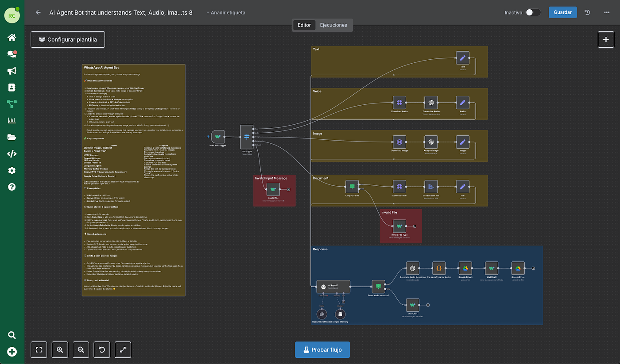Select the Download Audio HTTP node
The image size is (620, 364).
click(399, 103)
